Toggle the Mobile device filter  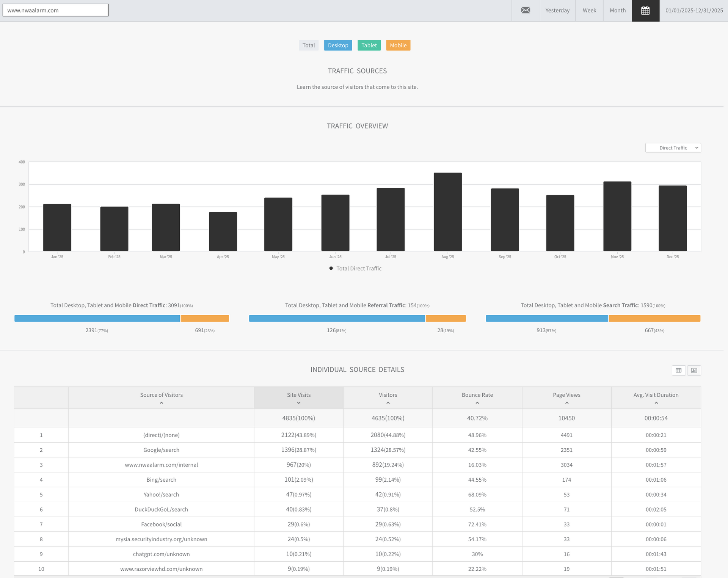click(x=398, y=45)
